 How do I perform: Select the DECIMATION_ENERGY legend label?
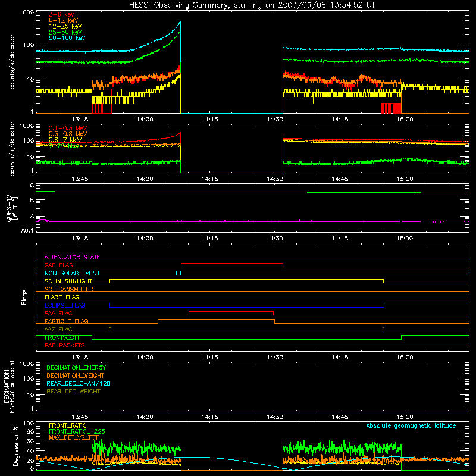coord(76,368)
